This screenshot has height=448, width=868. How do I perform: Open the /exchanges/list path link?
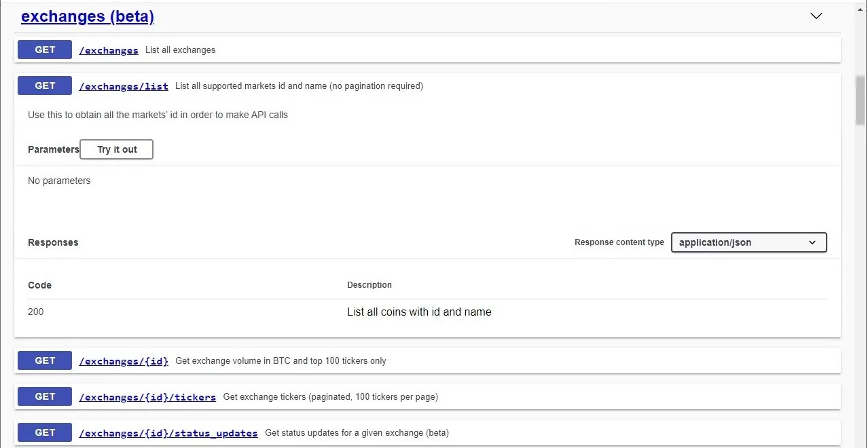point(124,86)
